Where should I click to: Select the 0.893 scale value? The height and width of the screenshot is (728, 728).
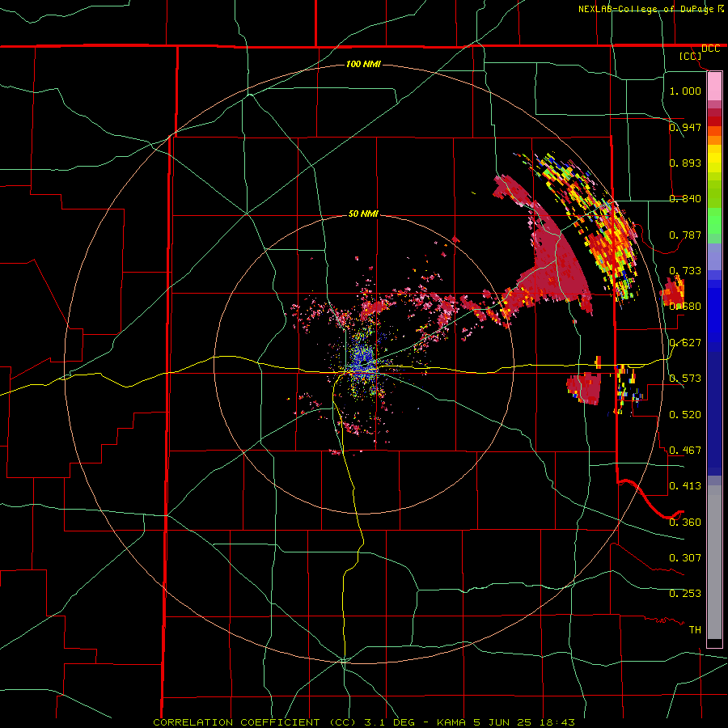click(685, 163)
